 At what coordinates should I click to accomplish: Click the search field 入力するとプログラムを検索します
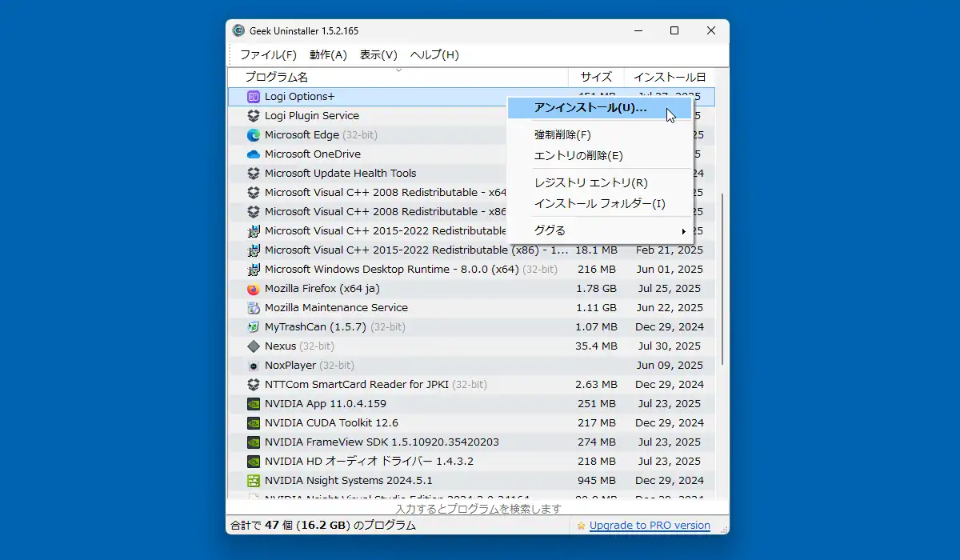coord(478,509)
